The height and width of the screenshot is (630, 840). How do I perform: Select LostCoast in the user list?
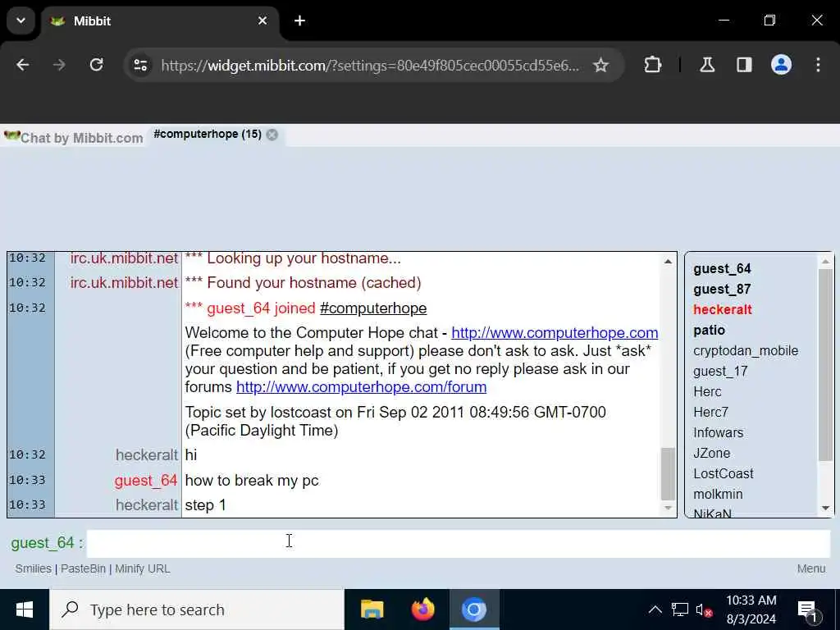tap(724, 473)
